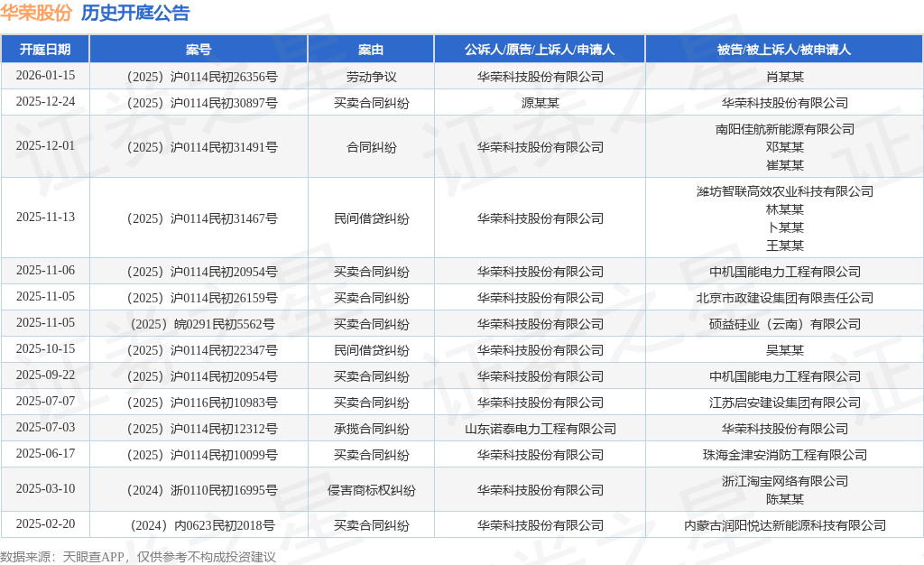Screen dimensions: 924x565
Task: Click date cell 2025-11-06
Action: pyautogui.click(x=45, y=270)
